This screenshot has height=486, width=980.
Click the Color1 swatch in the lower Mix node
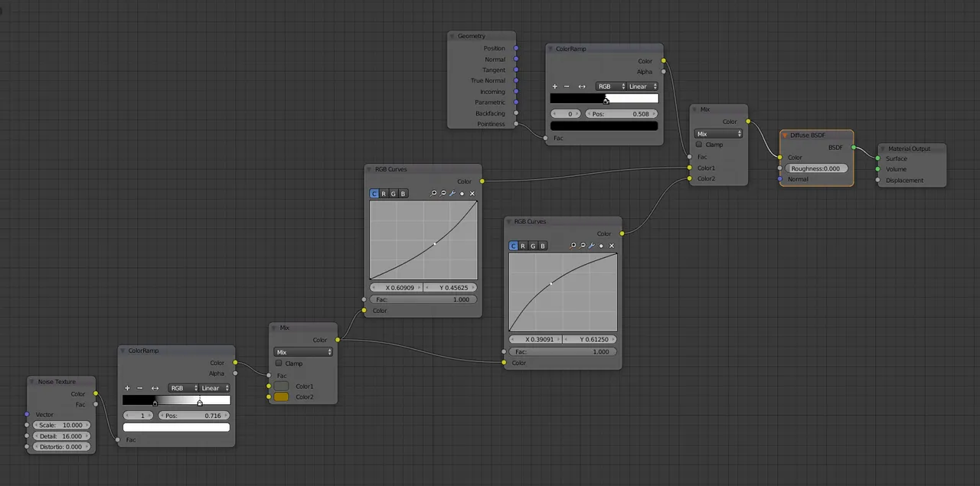[x=281, y=387]
